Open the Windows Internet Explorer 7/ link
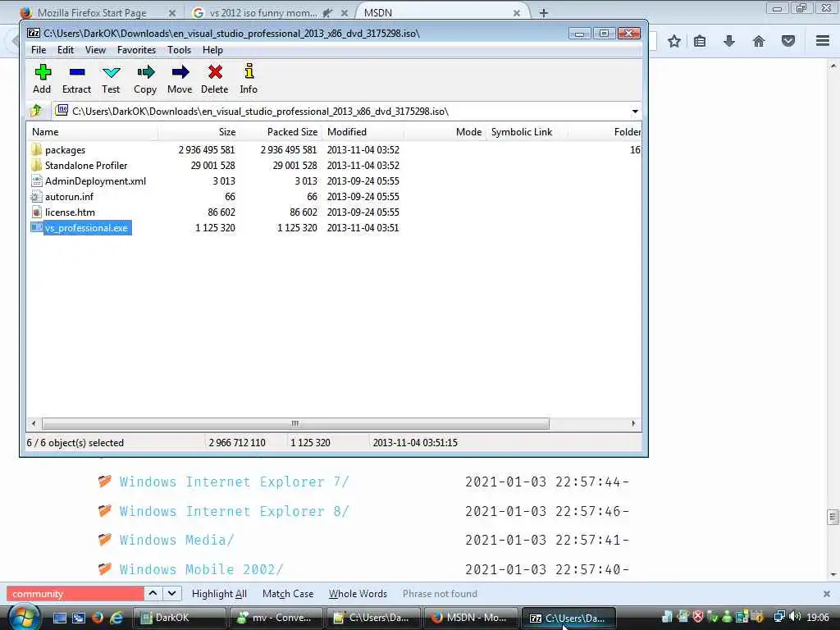 [x=235, y=482]
